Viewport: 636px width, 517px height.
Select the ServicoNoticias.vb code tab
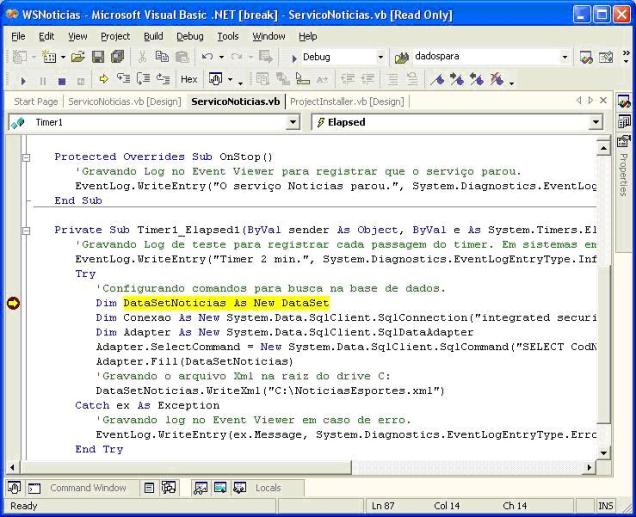[236, 101]
